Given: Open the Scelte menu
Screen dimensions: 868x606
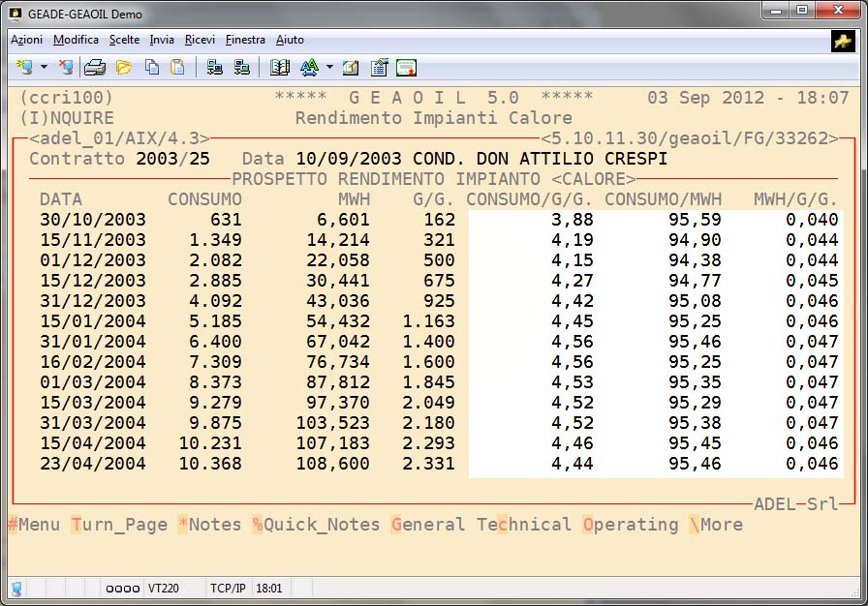Looking at the screenshot, I should click(x=124, y=40).
